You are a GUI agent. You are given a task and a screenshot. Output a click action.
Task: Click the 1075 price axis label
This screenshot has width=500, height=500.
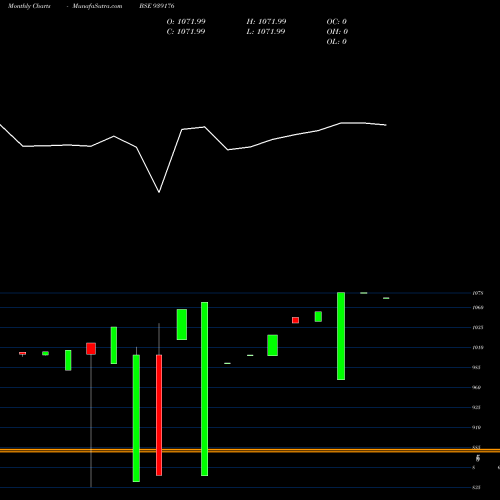pos(478,293)
